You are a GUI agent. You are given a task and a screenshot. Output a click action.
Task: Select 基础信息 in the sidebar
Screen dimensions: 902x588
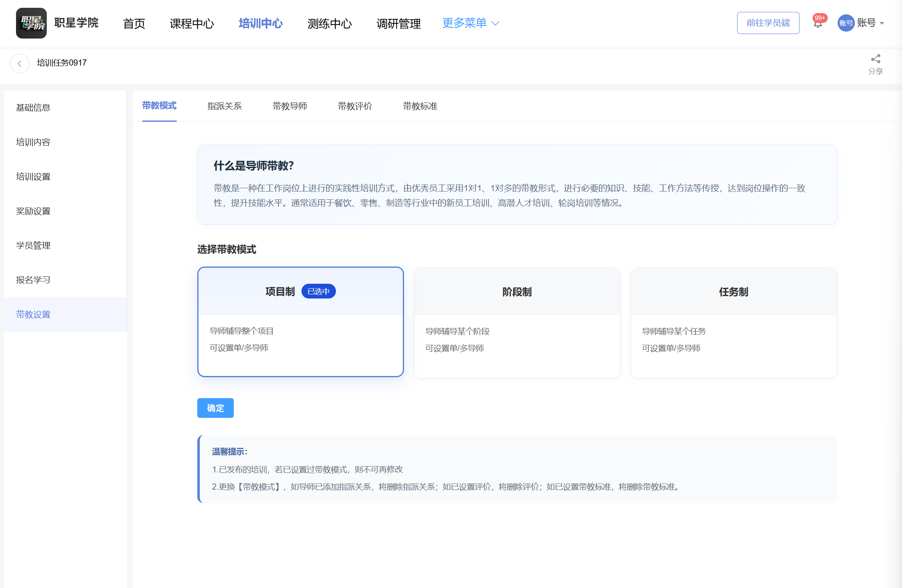click(65, 107)
